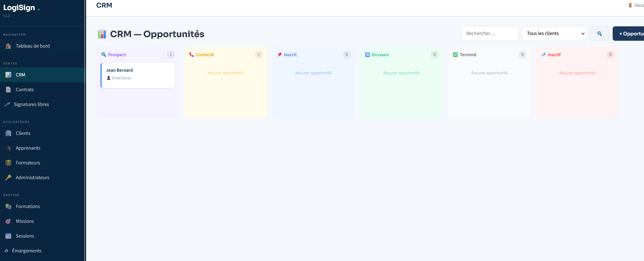Click the Clients building icon
The image size is (644, 261).
(x=8, y=133)
